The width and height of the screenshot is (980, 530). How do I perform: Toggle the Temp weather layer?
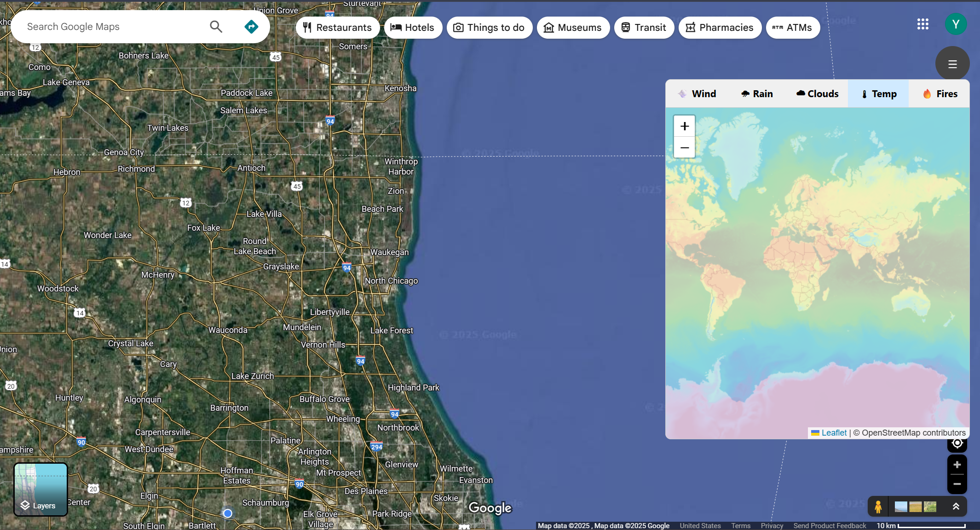[x=878, y=94]
